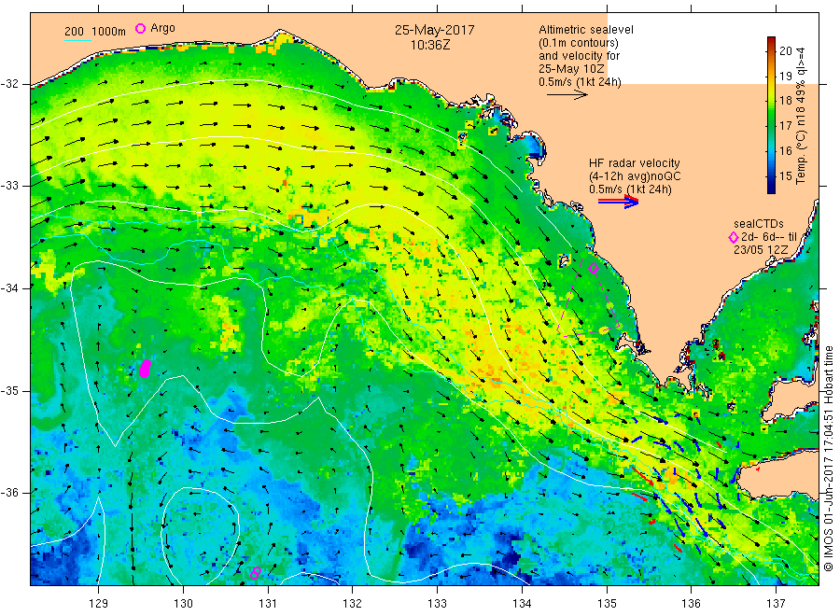The width and height of the screenshot is (840, 616).
Task: Click the magenta sealCTDs diamond legend marker
Action: (x=734, y=237)
